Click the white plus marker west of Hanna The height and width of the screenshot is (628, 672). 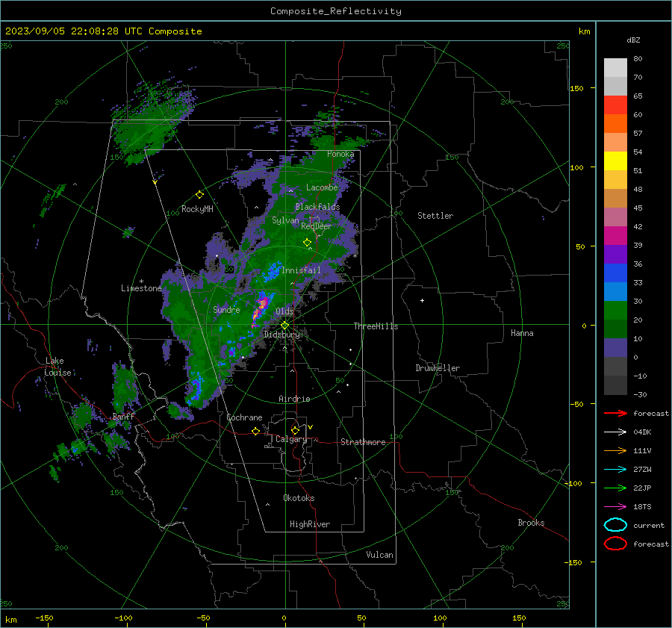422,300
